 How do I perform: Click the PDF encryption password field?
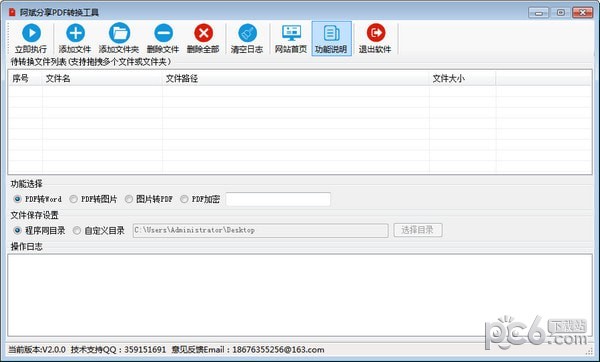pos(278,199)
